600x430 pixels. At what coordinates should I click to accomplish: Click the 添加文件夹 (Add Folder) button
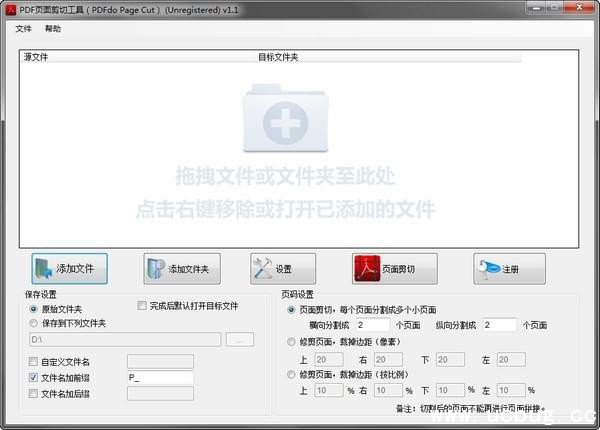coord(181,268)
